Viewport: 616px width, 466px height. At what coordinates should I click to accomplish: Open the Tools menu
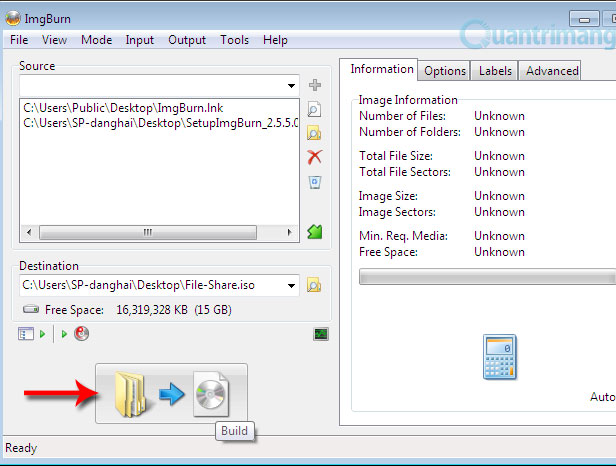[235, 40]
